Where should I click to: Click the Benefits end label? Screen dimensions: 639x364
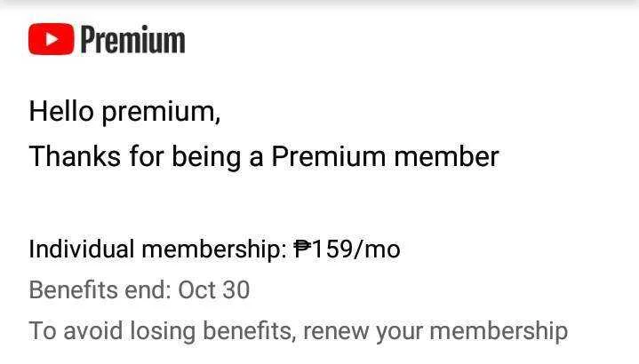(100, 290)
